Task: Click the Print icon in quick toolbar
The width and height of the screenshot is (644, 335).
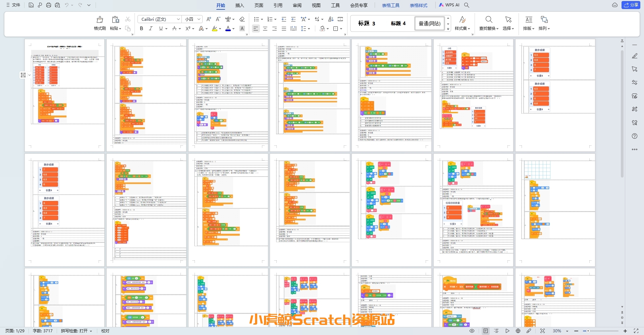Action: [x=49, y=5]
